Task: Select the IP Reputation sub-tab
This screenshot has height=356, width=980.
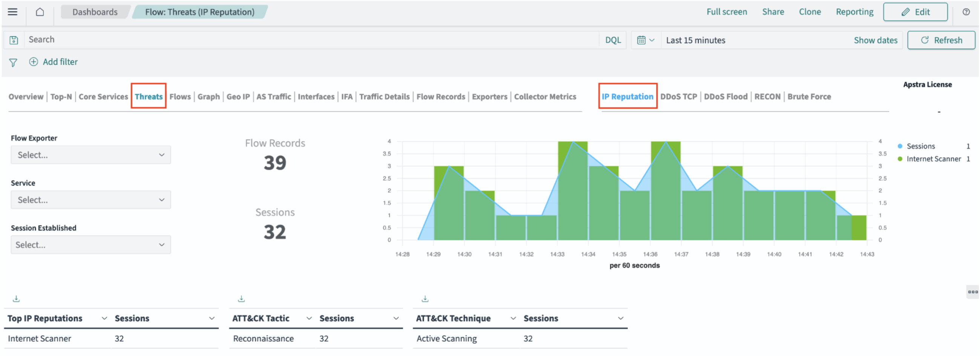Action: click(627, 97)
